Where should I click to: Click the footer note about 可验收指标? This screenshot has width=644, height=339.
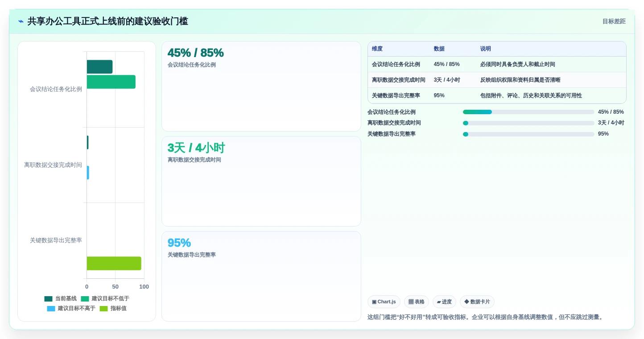tap(486, 317)
